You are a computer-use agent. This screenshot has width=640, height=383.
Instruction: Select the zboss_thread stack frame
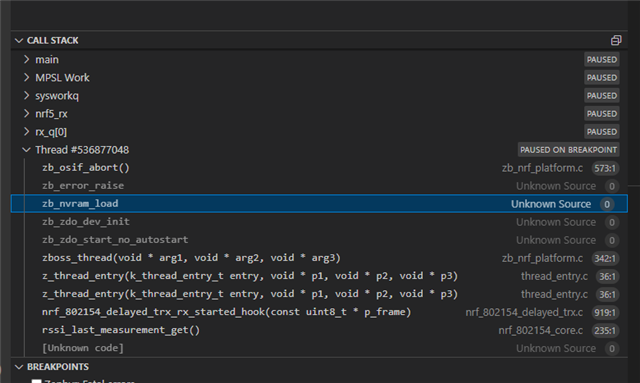click(x=319, y=258)
